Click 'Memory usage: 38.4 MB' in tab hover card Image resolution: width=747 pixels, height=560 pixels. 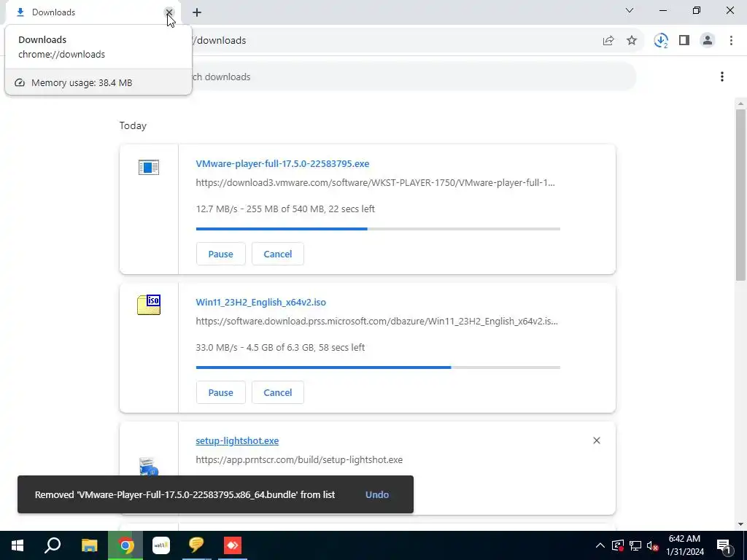[82, 83]
